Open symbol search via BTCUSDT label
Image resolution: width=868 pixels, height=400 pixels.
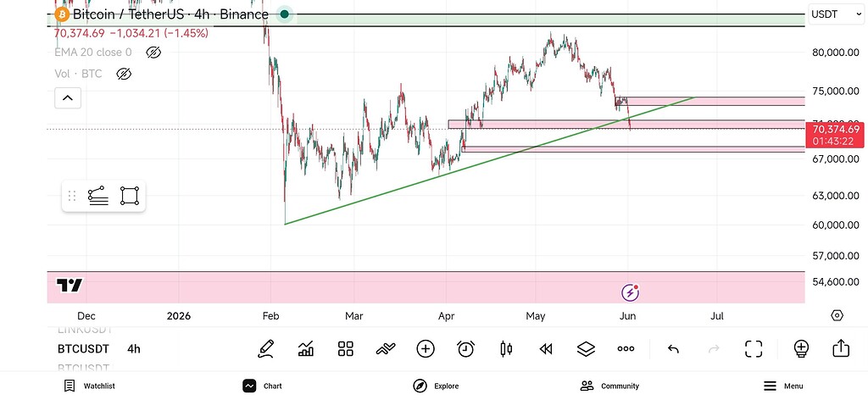[x=84, y=349]
